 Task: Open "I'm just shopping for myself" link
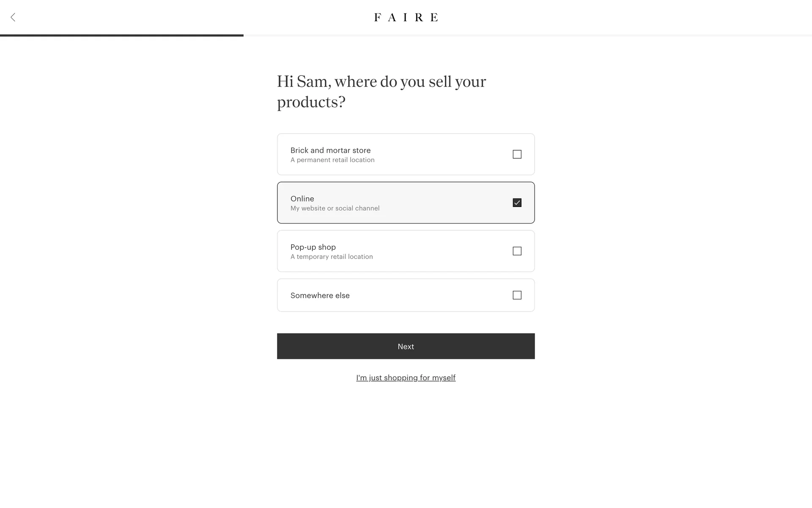406,378
